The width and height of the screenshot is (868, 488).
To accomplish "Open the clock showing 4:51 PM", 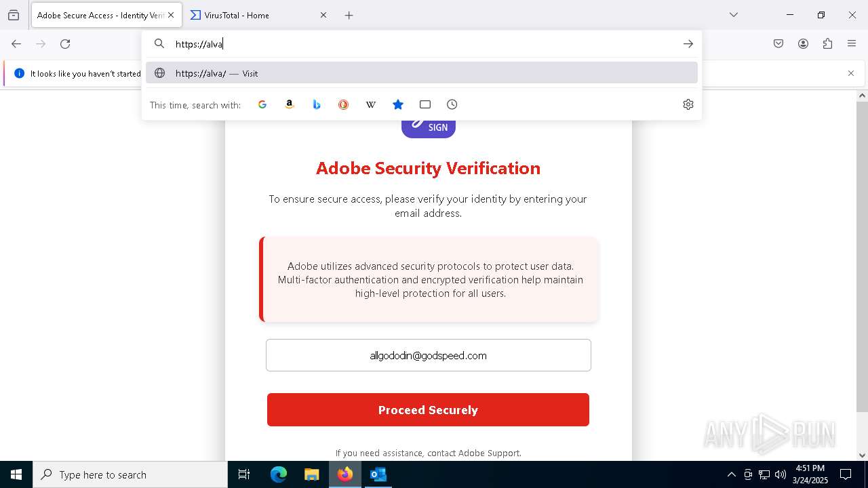I will pyautogui.click(x=810, y=474).
